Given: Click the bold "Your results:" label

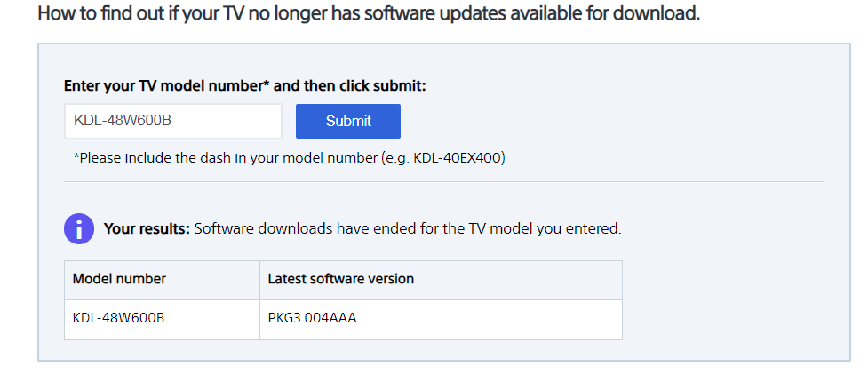Looking at the screenshot, I should [x=147, y=229].
